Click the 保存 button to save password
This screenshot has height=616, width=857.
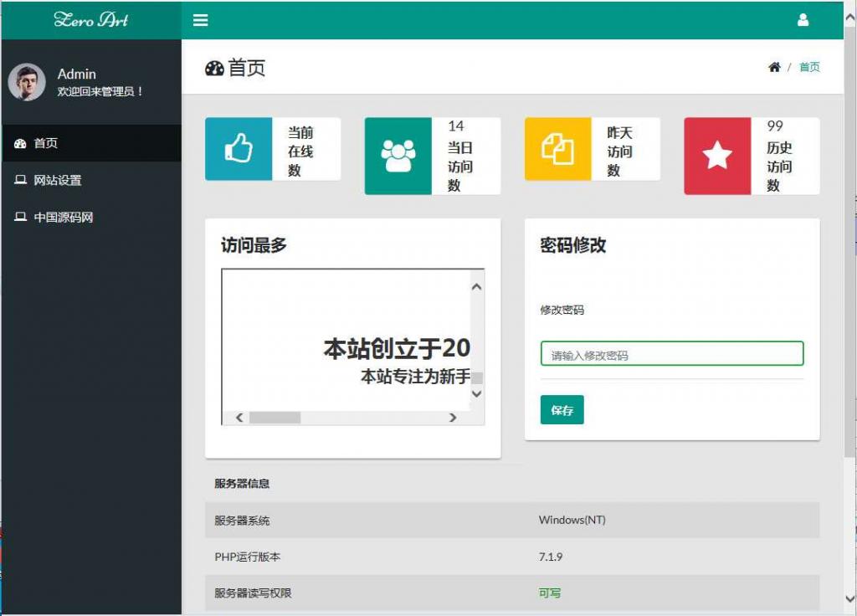click(561, 410)
